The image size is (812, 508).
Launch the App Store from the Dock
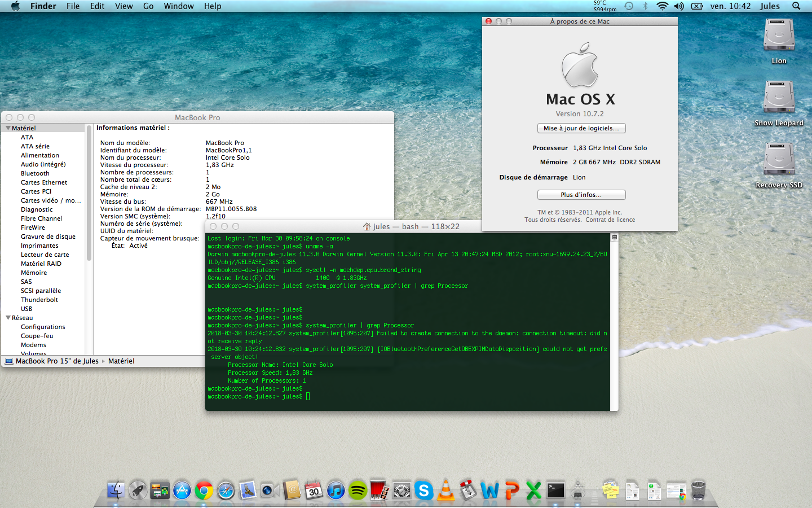[x=182, y=490]
